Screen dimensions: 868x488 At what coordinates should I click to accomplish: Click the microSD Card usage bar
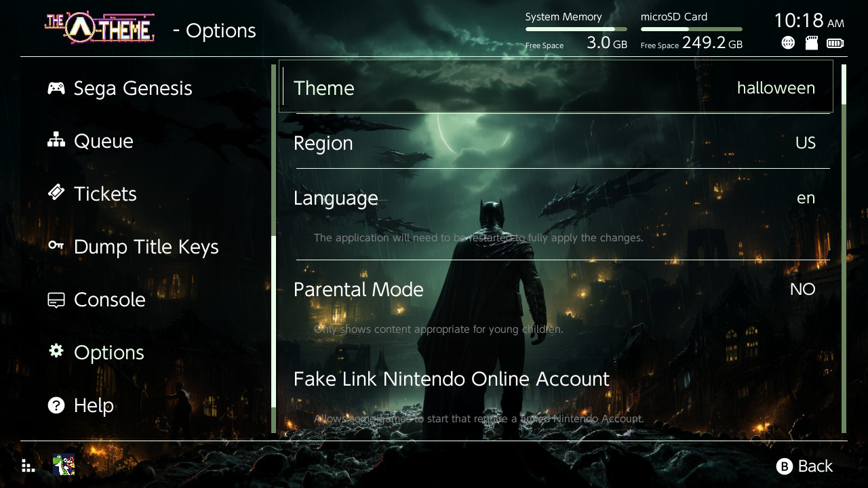click(x=692, y=29)
